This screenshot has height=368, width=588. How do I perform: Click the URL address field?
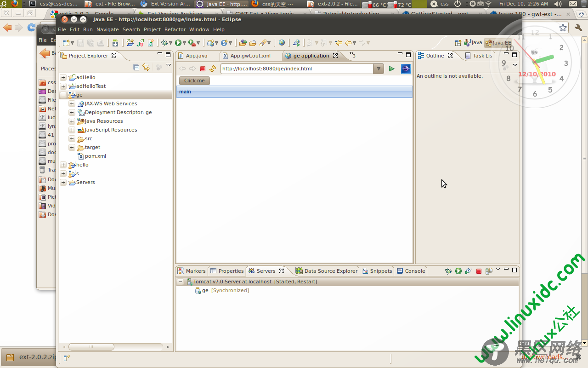[x=297, y=69]
